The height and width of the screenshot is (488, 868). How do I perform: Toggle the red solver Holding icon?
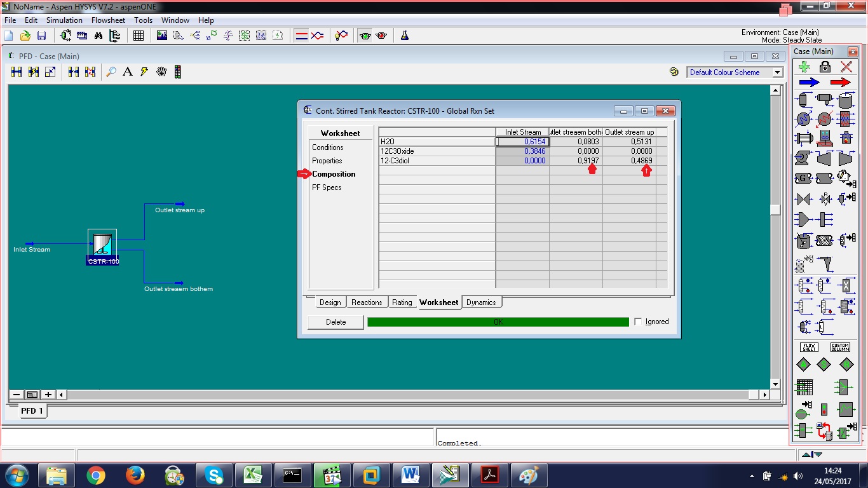[x=382, y=36]
